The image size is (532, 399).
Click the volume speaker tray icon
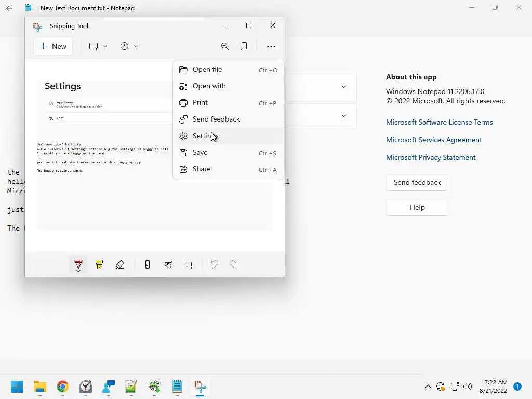[468, 387]
